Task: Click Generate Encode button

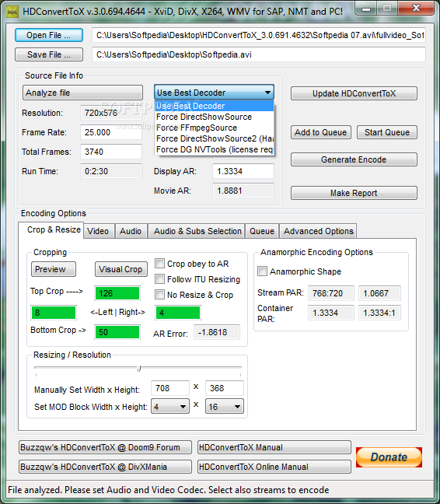Action: pyautogui.click(x=354, y=159)
